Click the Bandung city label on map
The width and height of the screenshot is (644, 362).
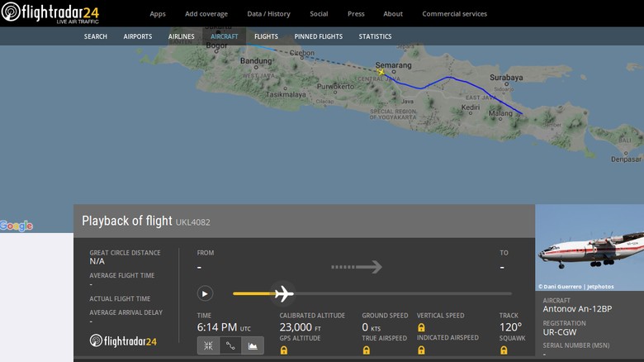[x=256, y=60]
